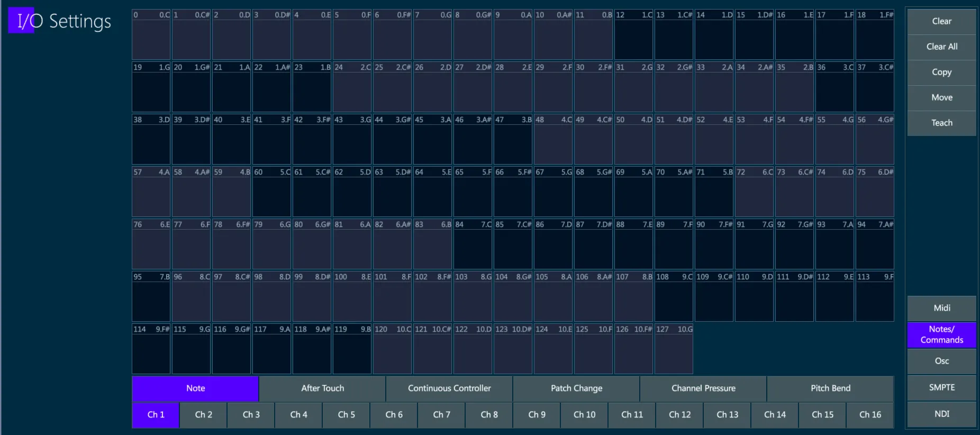Click the Clear button

(941, 22)
